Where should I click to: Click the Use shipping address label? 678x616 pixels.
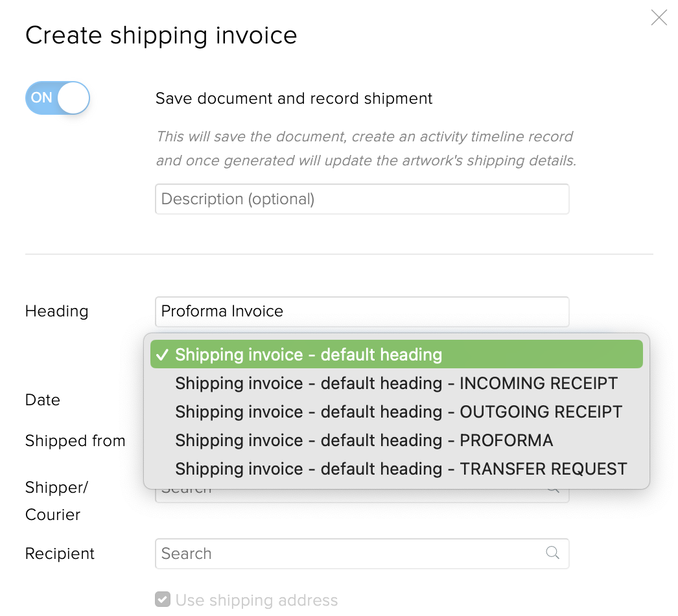[257, 600]
